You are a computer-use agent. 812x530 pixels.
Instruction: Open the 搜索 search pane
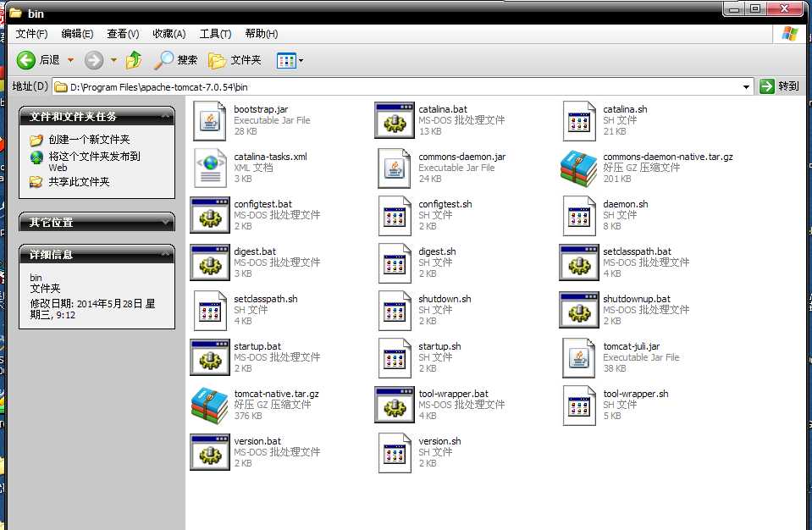point(176,60)
